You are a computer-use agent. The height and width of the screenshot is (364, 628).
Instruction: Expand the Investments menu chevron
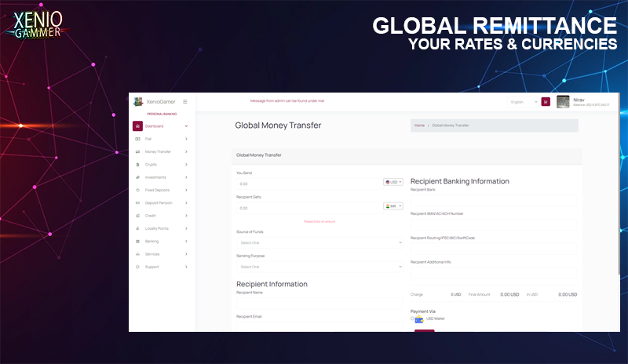(x=186, y=177)
